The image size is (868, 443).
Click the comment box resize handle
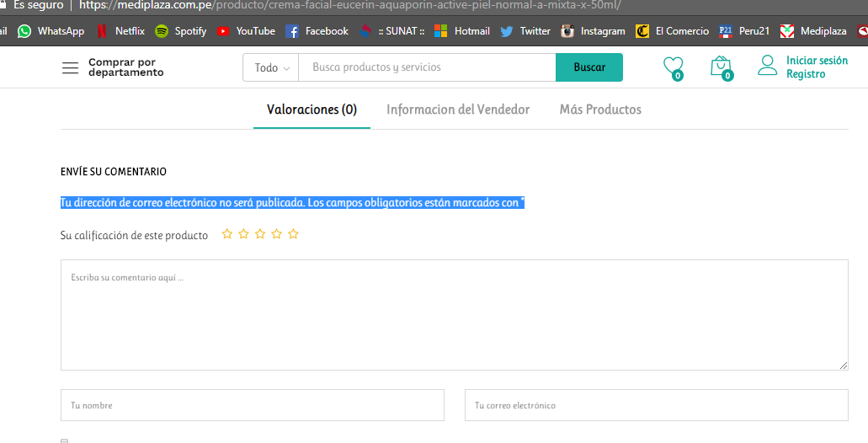[x=843, y=366]
